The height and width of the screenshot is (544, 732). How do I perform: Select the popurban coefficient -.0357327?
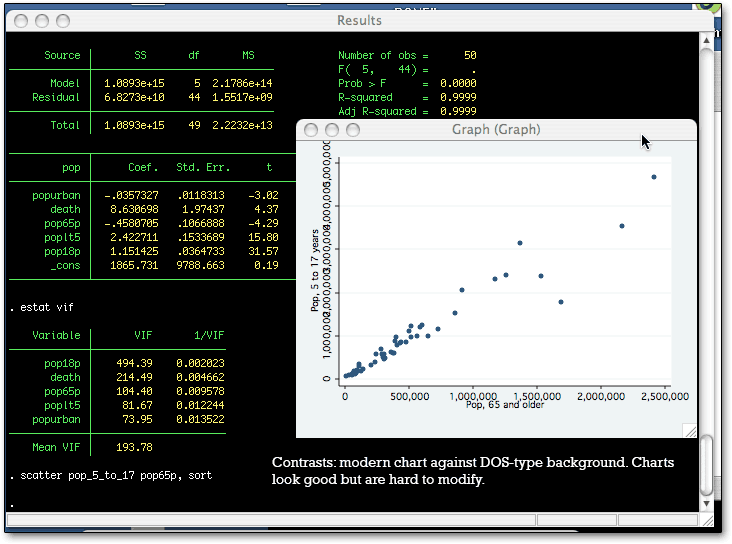131,195
